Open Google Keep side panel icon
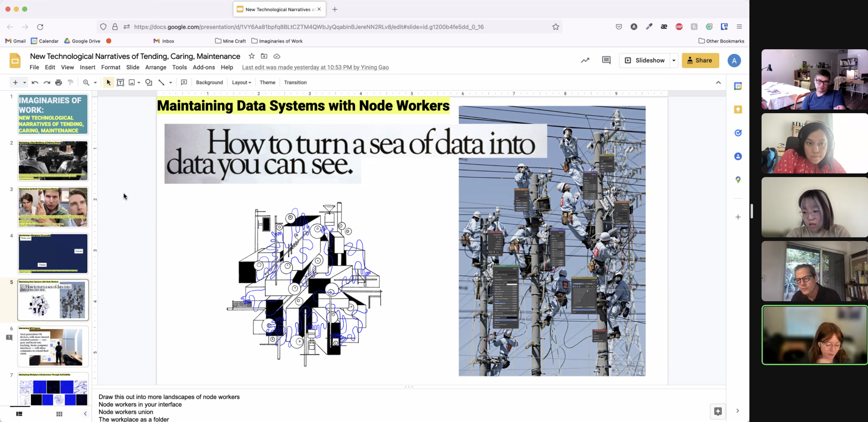 pos(738,110)
